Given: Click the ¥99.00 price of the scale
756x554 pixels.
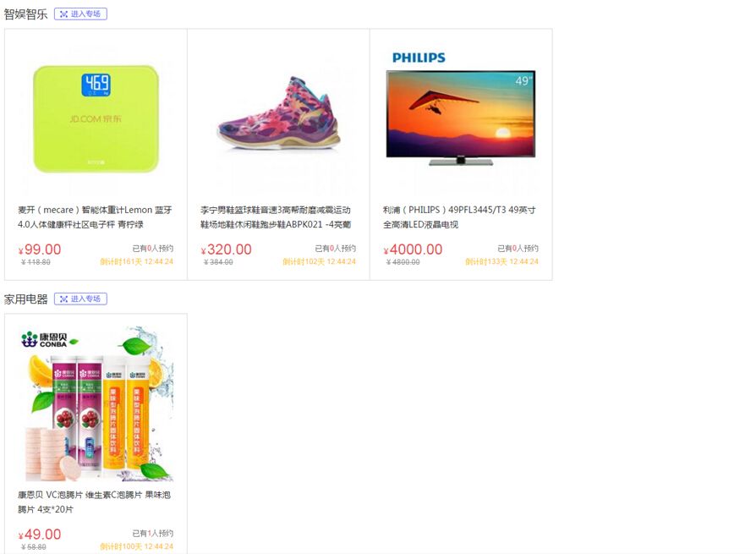Looking at the screenshot, I should tap(40, 250).
